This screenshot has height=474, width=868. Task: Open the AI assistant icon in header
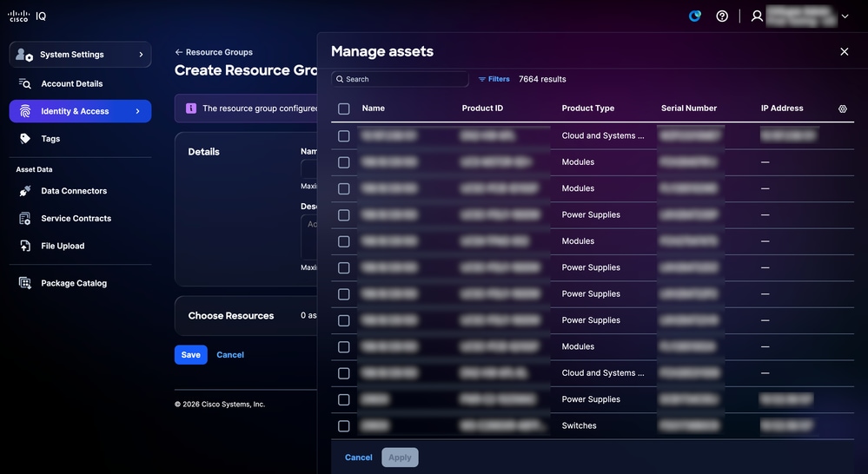point(695,16)
